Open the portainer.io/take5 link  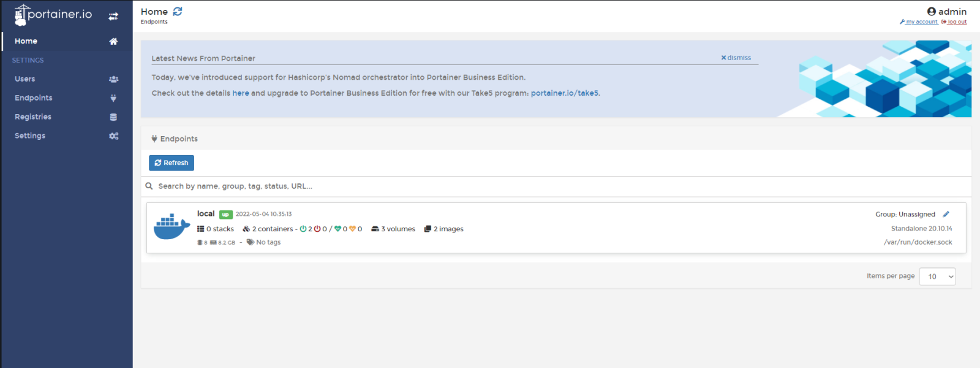click(x=564, y=93)
